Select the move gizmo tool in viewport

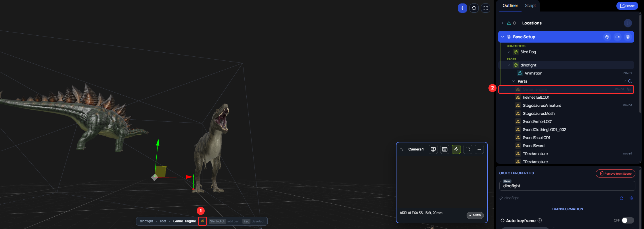[462, 8]
